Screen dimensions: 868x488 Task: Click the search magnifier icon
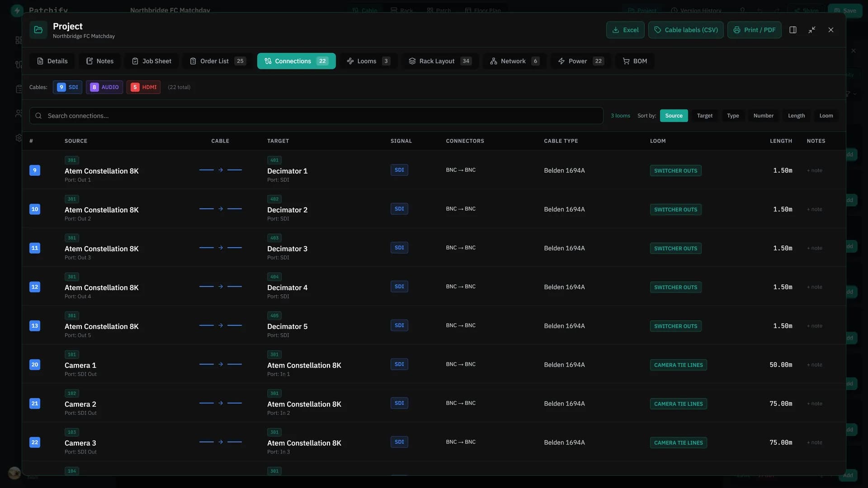click(x=38, y=116)
